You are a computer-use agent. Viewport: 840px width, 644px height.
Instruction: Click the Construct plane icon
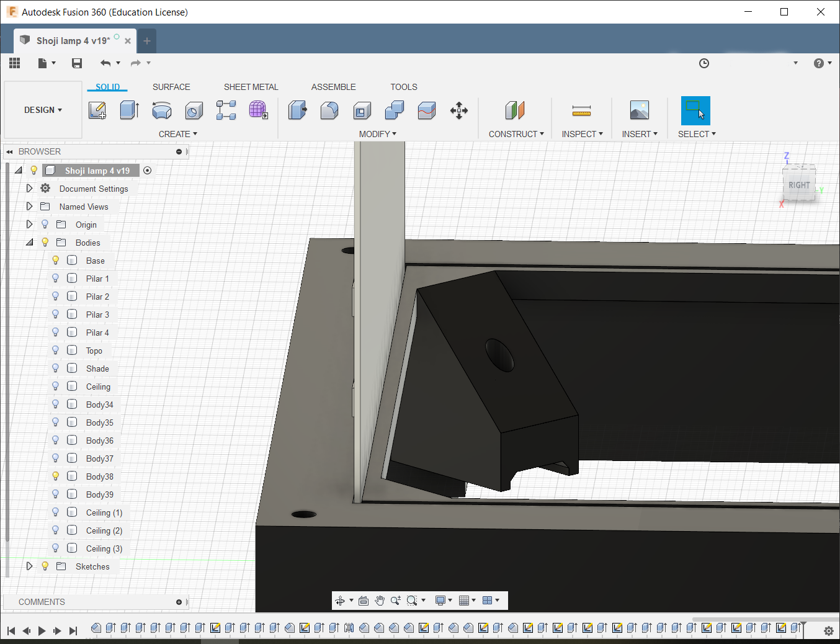click(515, 110)
